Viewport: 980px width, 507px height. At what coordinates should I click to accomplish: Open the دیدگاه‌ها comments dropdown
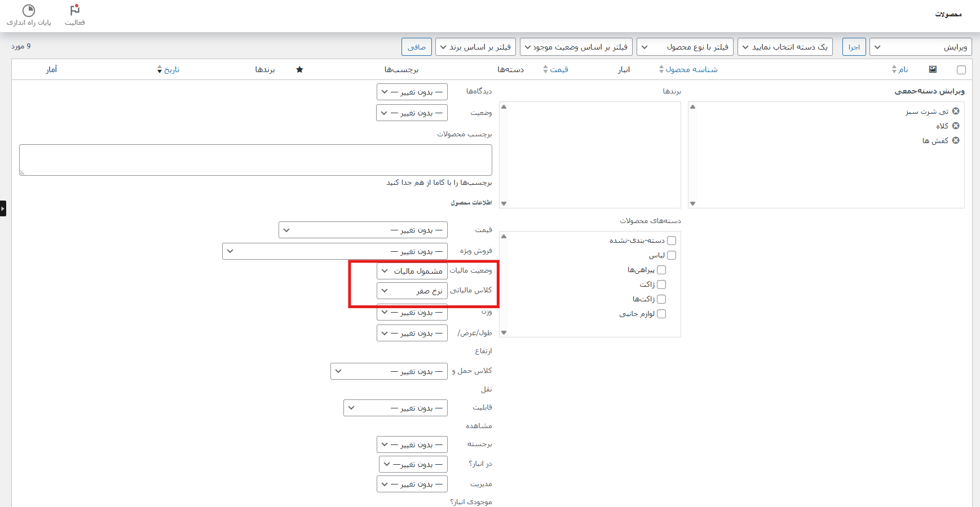pos(412,92)
